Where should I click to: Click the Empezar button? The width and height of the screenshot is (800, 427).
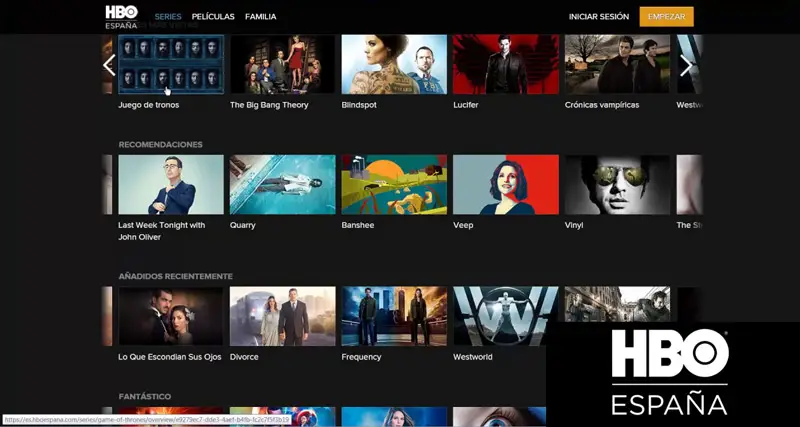click(x=666, y=17)
